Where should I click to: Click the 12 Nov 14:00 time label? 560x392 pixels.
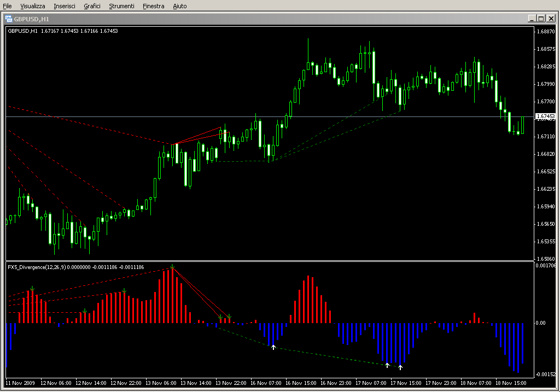91,383
